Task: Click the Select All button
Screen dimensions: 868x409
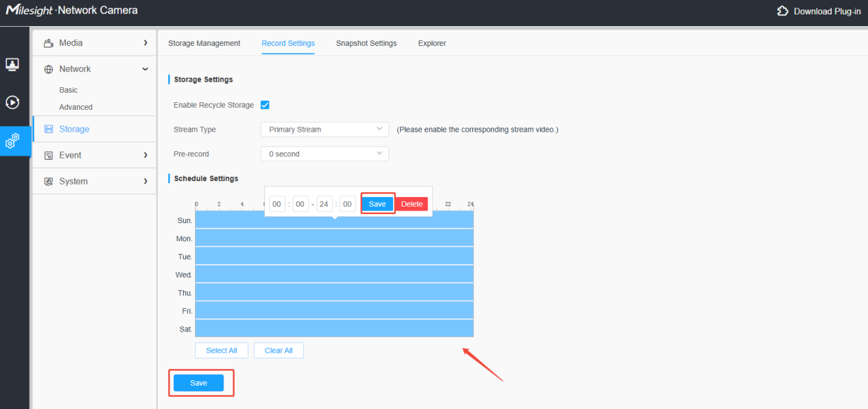Action: point(222,350)
